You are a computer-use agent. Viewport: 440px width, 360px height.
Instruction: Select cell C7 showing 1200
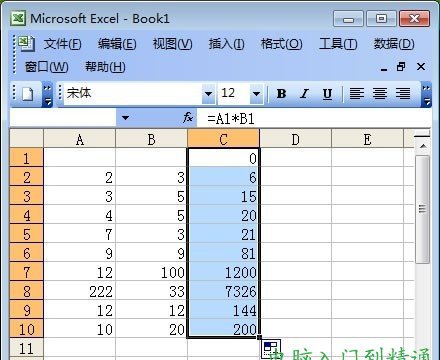click(223, 272)
